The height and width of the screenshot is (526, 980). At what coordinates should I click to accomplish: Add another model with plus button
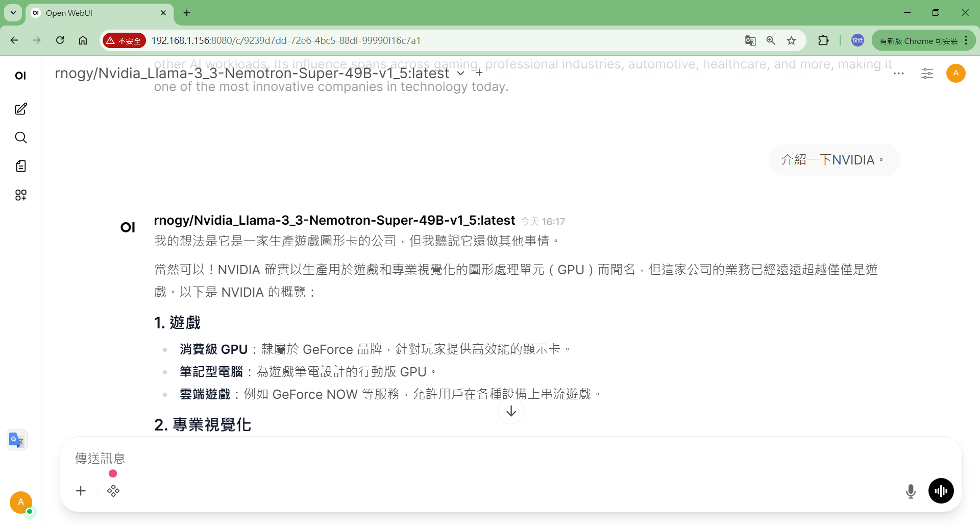(x=479, y=73)
